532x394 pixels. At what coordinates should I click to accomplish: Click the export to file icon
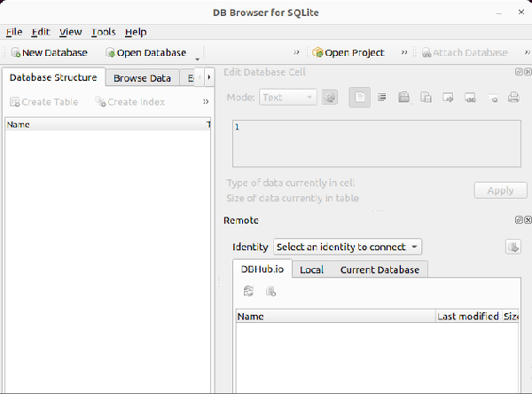tap(470, 98)
